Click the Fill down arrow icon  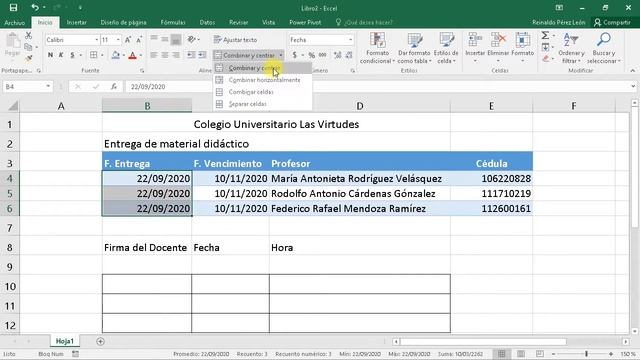[x=546, y=47]
